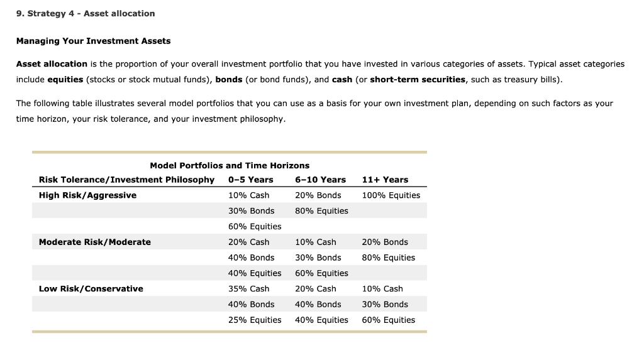Click the bold 'short-term securities' term
Viewport: 644px width, 348px height.
[418, 80]
